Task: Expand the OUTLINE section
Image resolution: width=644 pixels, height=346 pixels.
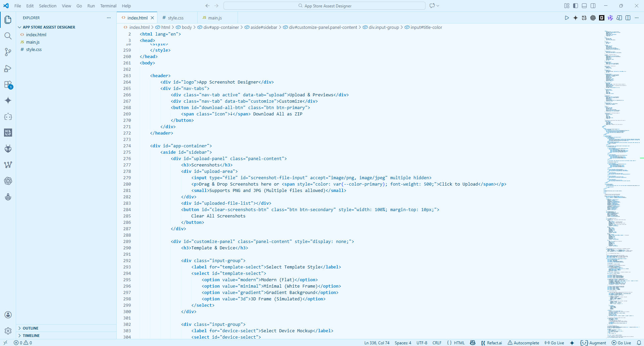Action: point(31,328)
